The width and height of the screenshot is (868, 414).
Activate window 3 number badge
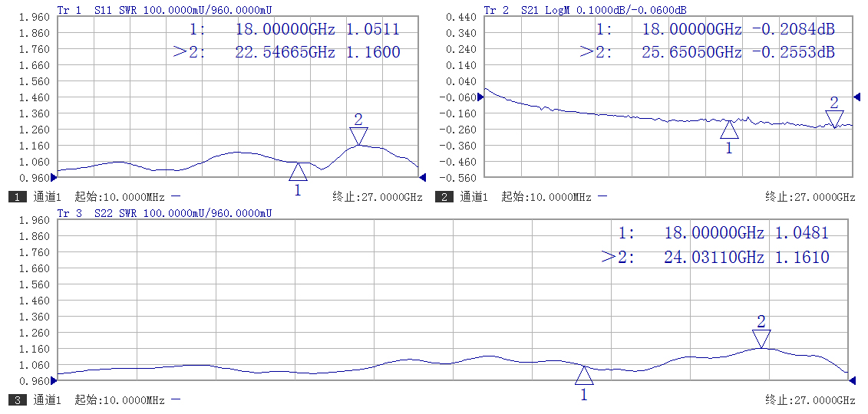pyautogui.click(x=16, y=400)
